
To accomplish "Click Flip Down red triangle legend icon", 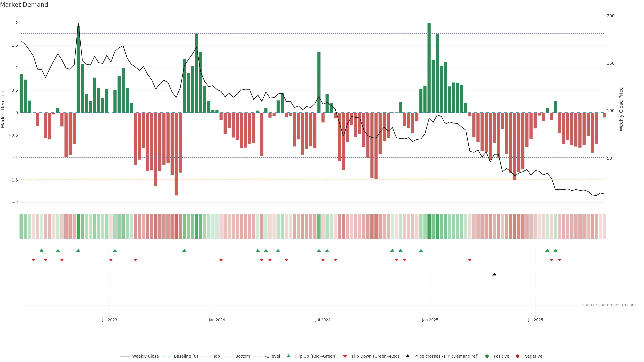I will 345,356.
